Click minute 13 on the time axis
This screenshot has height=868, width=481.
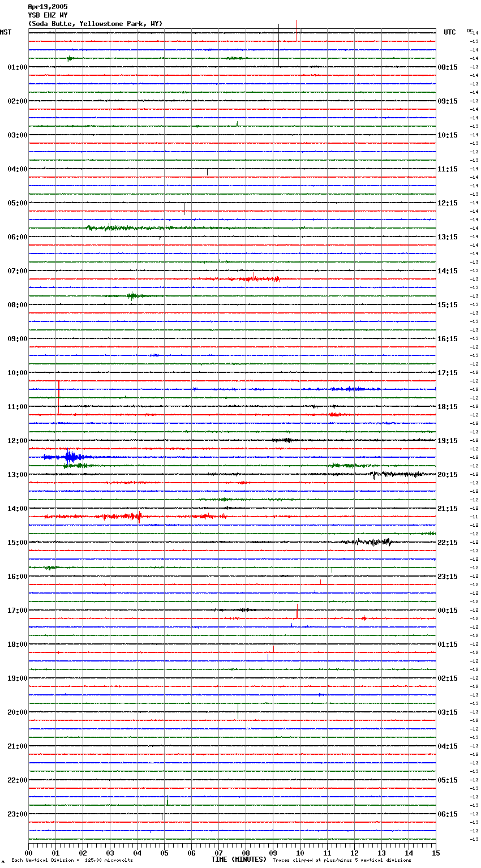[381, 853]
